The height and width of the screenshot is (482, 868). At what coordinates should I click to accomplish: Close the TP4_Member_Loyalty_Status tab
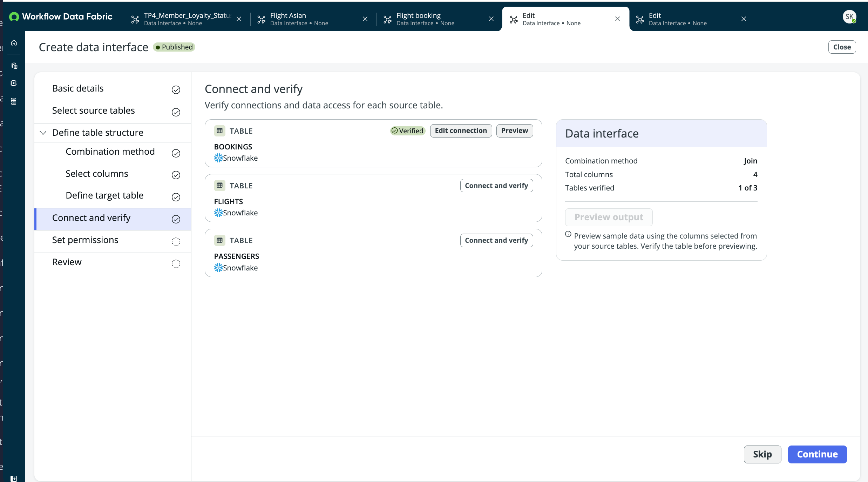pos(239,19)
